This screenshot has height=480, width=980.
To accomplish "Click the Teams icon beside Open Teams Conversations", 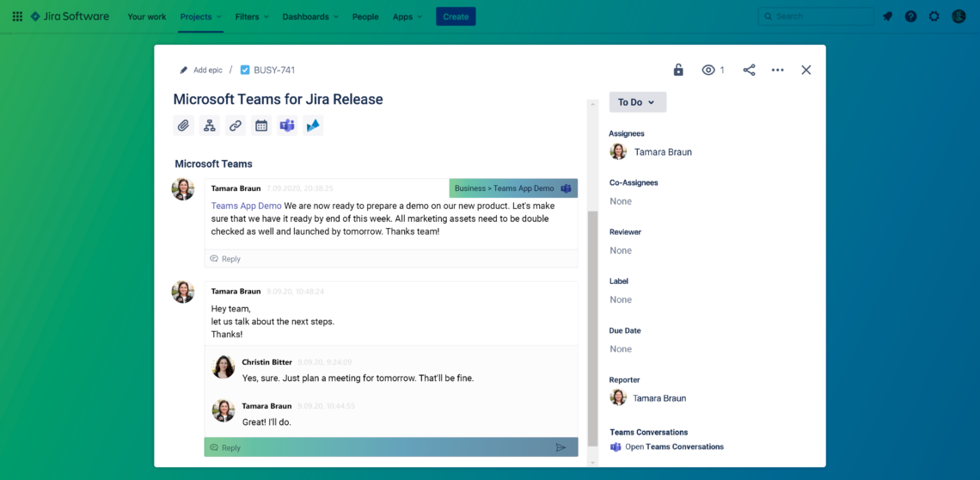I will click(616, 446).
